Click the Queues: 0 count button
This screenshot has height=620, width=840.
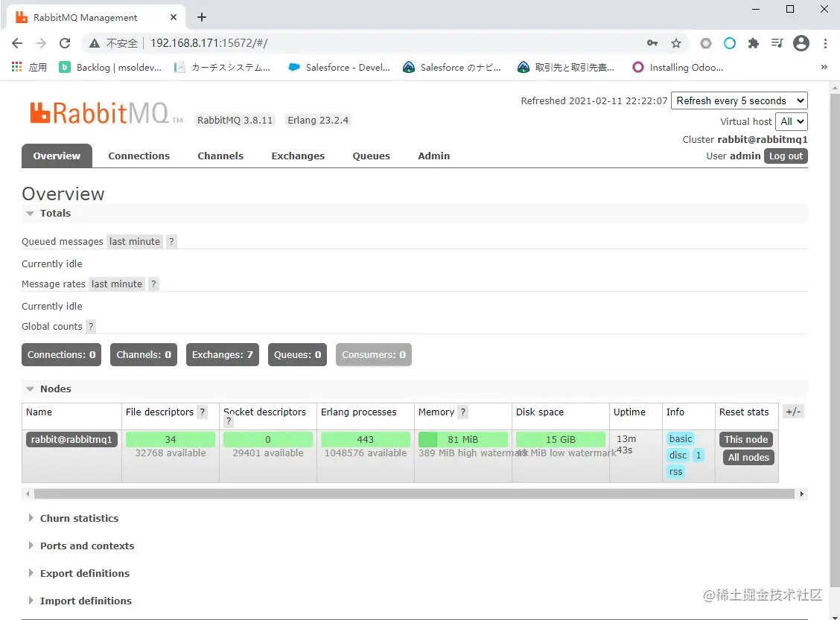click(297, 354)
